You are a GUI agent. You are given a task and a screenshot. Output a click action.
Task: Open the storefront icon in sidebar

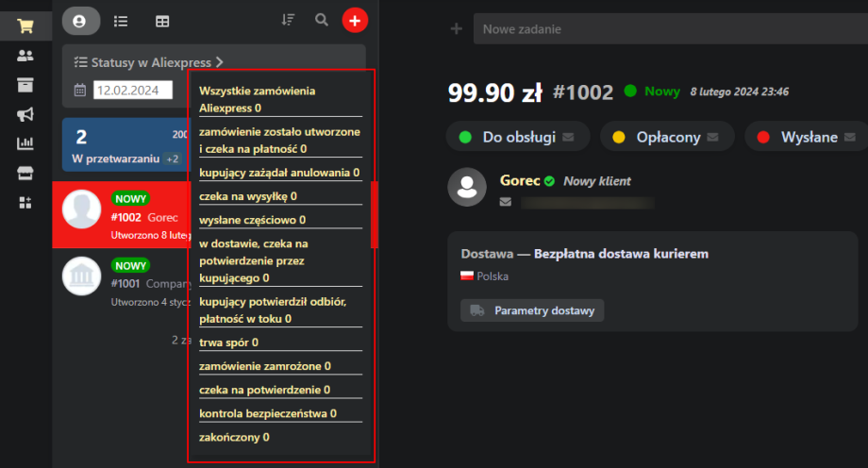coord(25,173)
